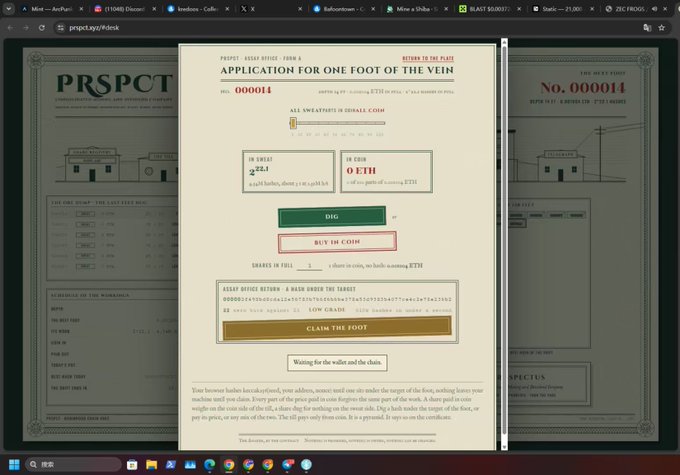Open File Explorer from the taskbar

(151, 465)
